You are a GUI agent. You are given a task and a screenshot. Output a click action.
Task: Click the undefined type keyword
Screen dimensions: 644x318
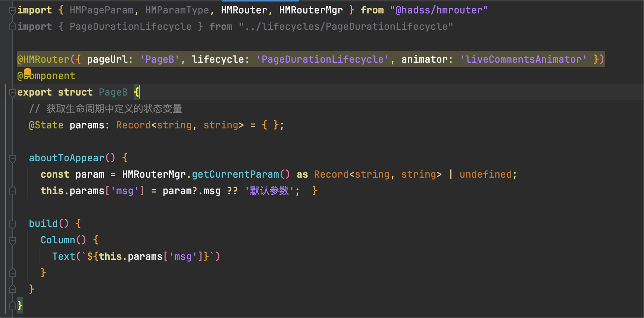pyautogui.click(x=485, y=174)
